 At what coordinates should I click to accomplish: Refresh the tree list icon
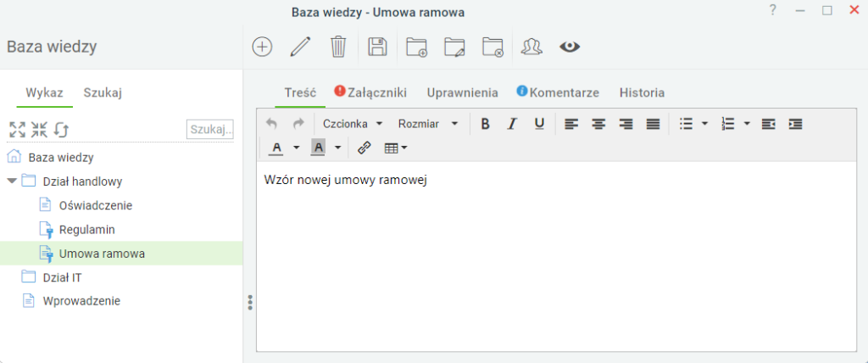click(x=61, y=130)
